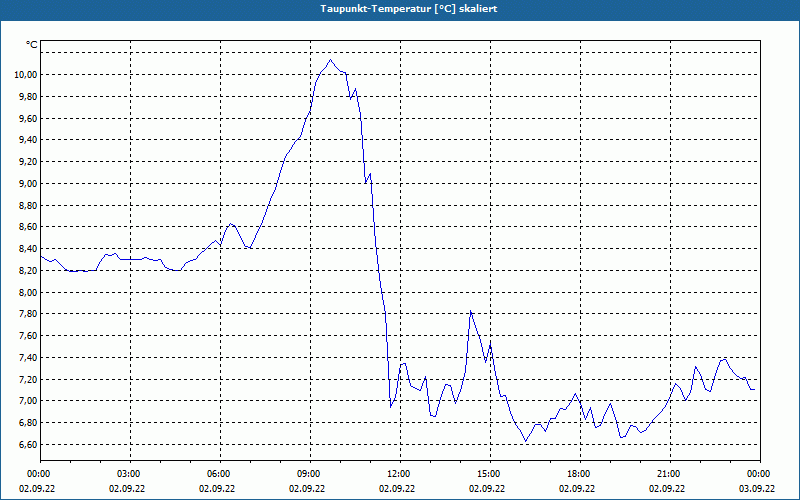Select the "7,60" y-axis tick label

28,336
